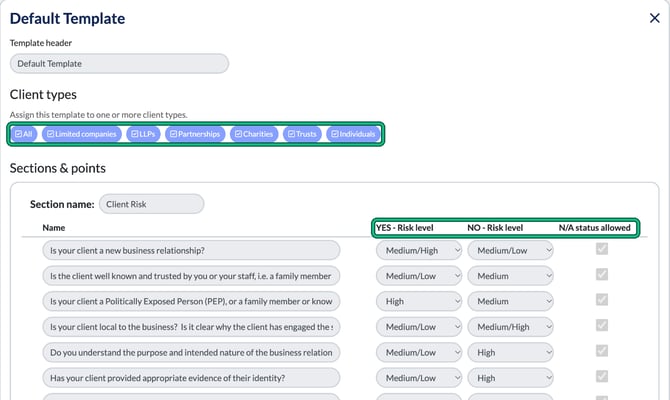Image resolution: width=670 pixels, height=400 pixels.
Task: Toggle the Charities client type chip
Action: pyautogui.click(x=254, y=134)
